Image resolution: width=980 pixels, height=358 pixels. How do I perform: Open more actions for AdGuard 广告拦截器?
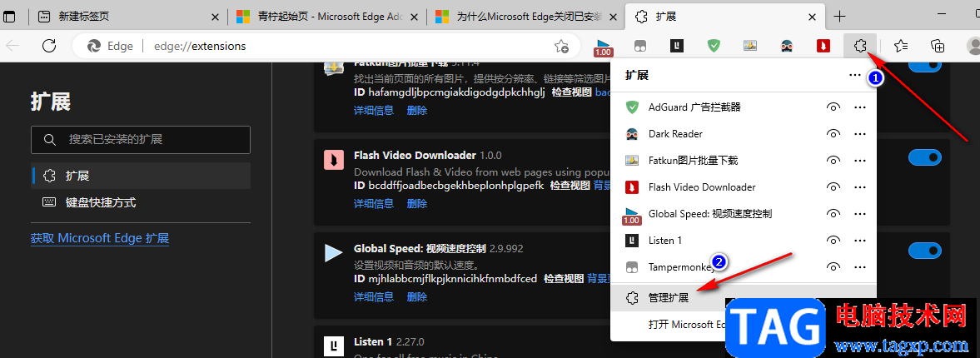pos(860,107)
